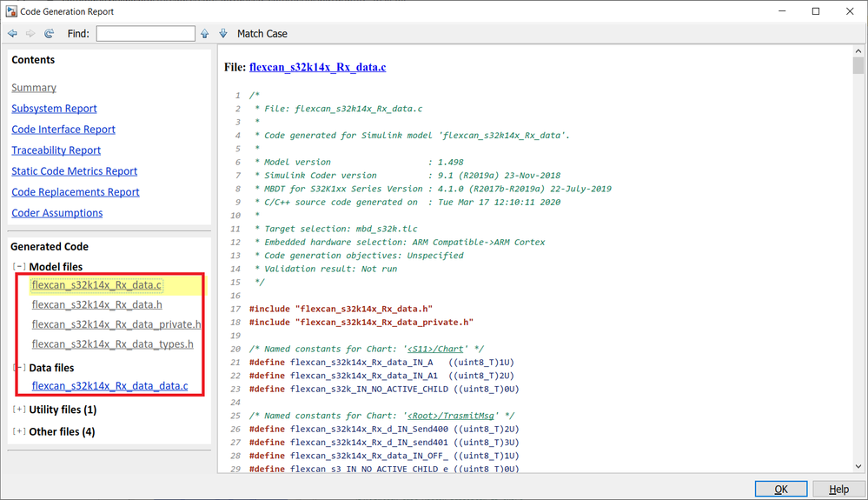Image resolution: width=868 pixels, height=500 pixels.
Task: Click the 'Code generation objectives: Unspecified' line
Action: 359,256
